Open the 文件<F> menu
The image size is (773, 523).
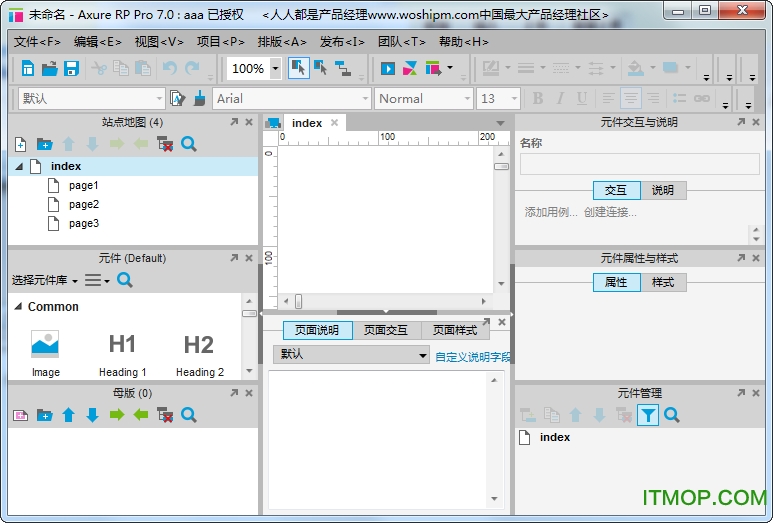[37, 42]
